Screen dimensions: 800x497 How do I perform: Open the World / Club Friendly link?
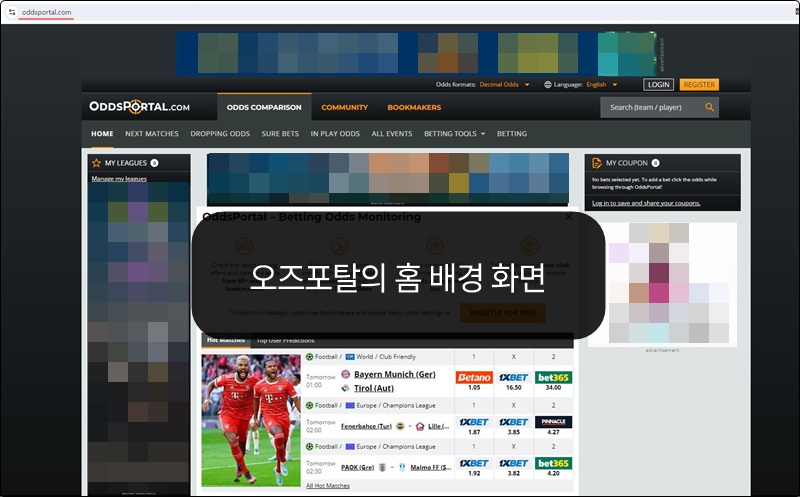click(386, 357)
